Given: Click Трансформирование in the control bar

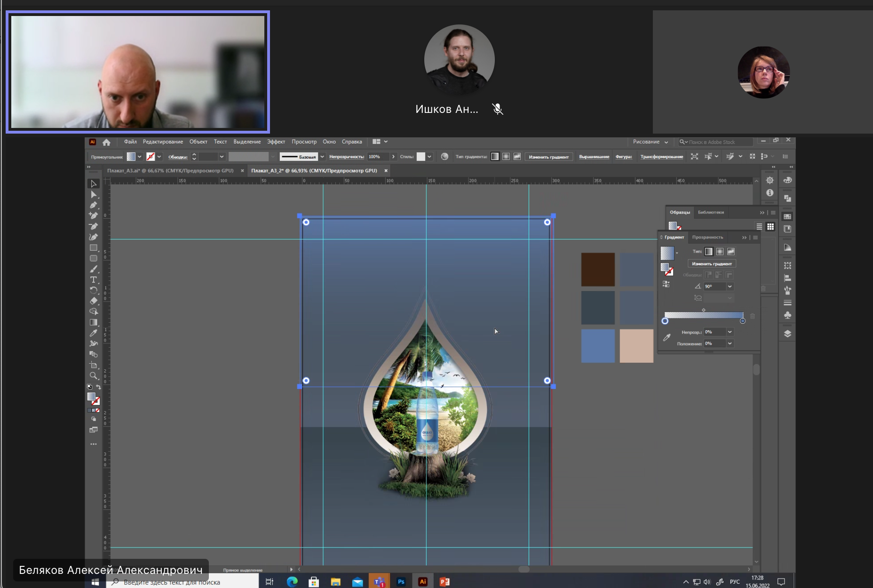Looking at the screenshot, I should pos(661,157).
